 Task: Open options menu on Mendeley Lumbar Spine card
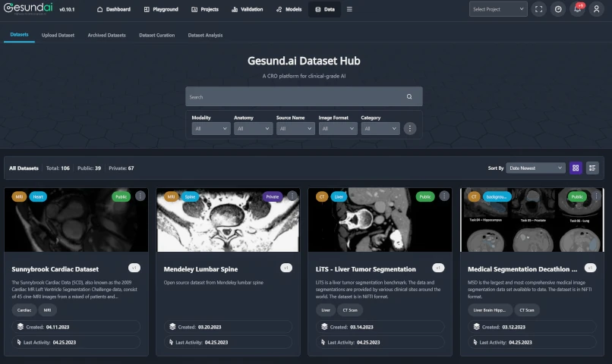tap(292, 196)
